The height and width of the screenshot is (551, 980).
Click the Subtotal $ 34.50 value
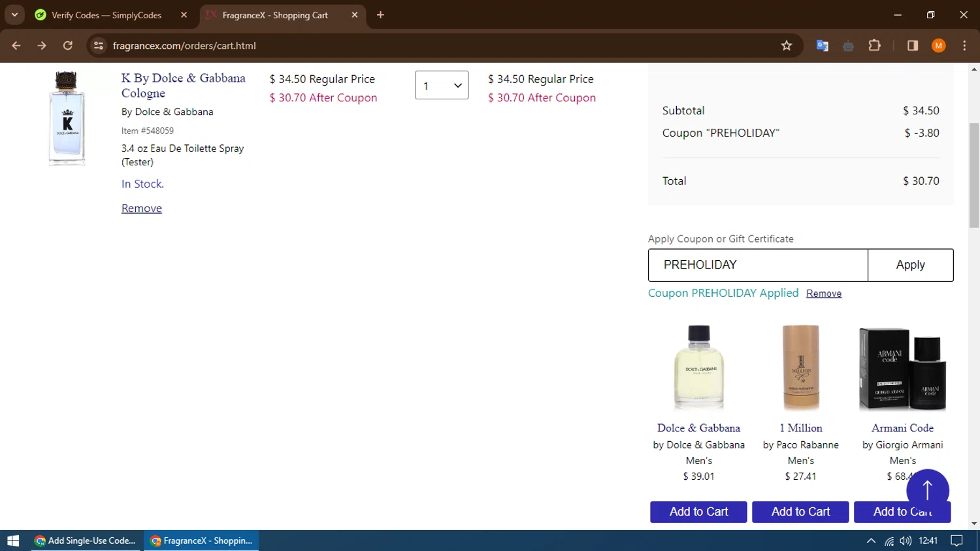pyautogui.click(x=921, y=110)
